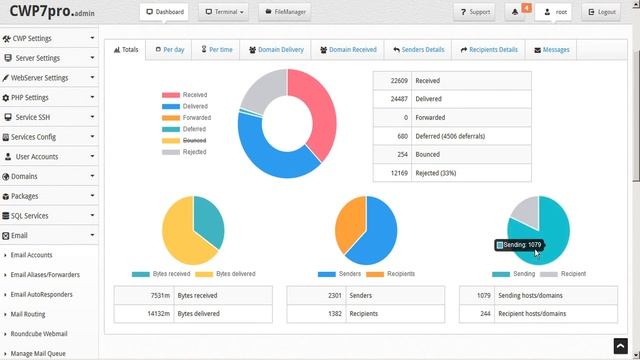
Task: Click the Logout exit icon
Action: [x=591, y=12]
